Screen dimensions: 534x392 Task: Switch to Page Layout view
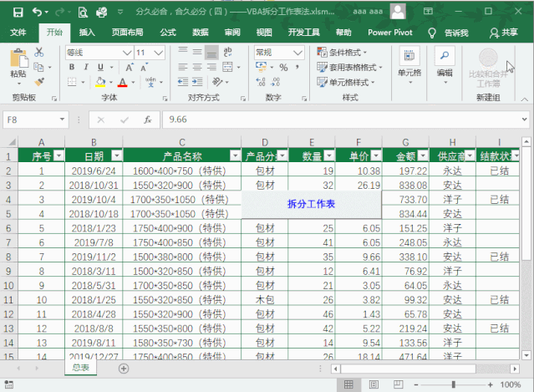pos(374,384)
